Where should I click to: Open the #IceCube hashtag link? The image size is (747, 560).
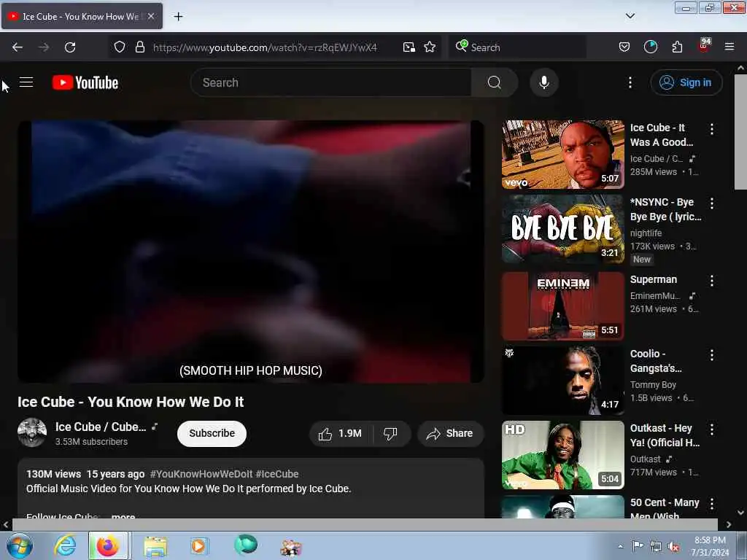(x=276, y=474)
